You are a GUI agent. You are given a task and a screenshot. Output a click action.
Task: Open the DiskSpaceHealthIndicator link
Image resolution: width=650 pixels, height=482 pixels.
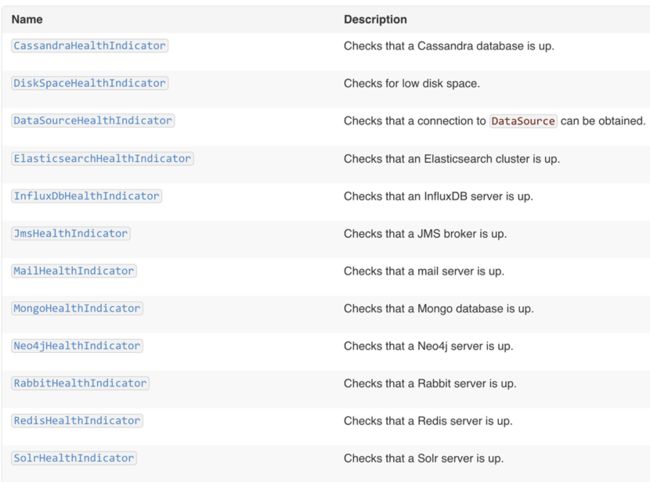click(90, 83)
